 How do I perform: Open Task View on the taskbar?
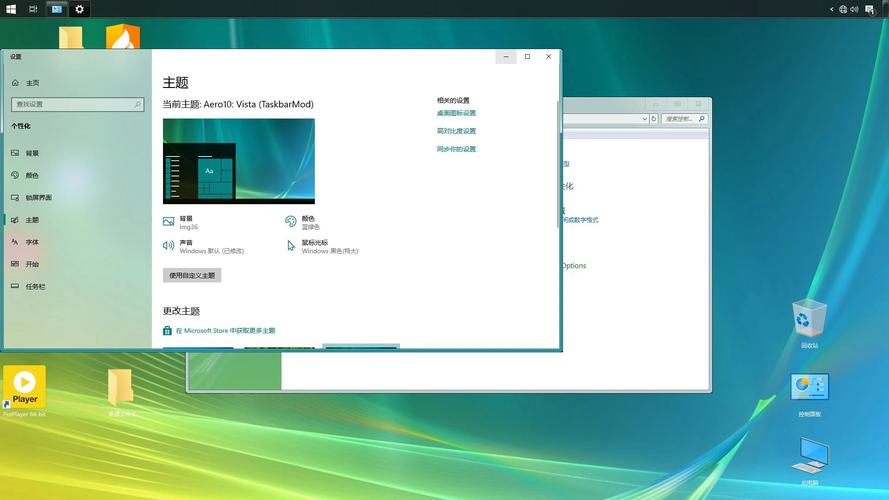coord(33,9)
